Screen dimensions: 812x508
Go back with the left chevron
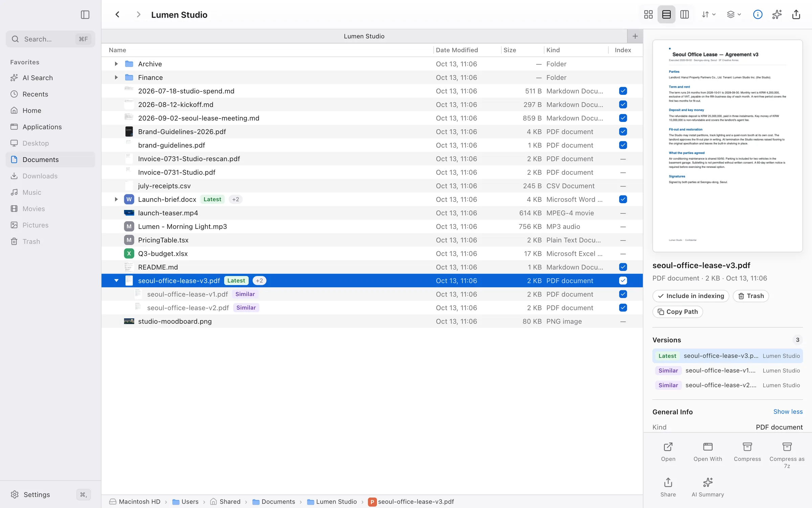pos(117,15)
